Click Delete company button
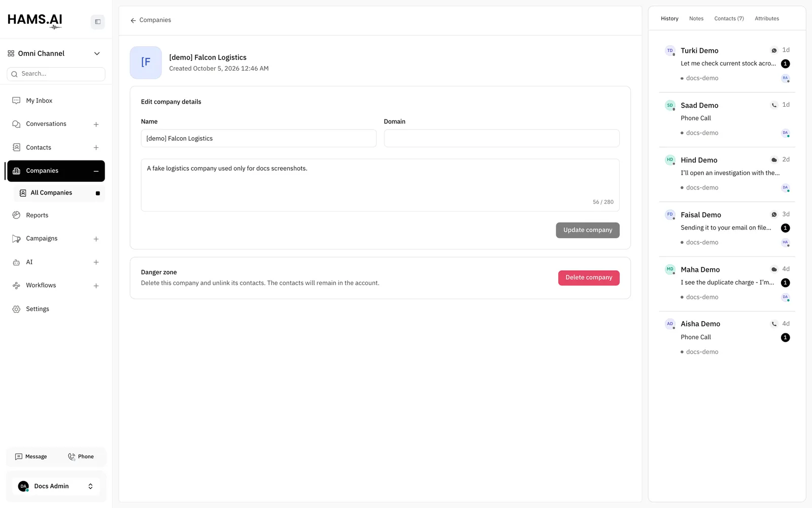This screenshot has width=812, height=508. coord(589,278)
